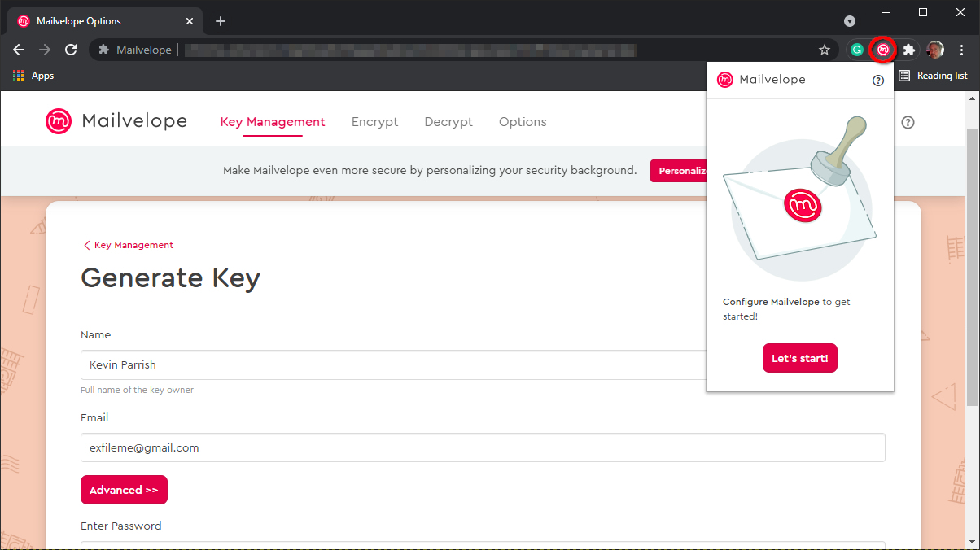Open the Reading list
This screenshot has height=550, width=980.
pos(933,76)
